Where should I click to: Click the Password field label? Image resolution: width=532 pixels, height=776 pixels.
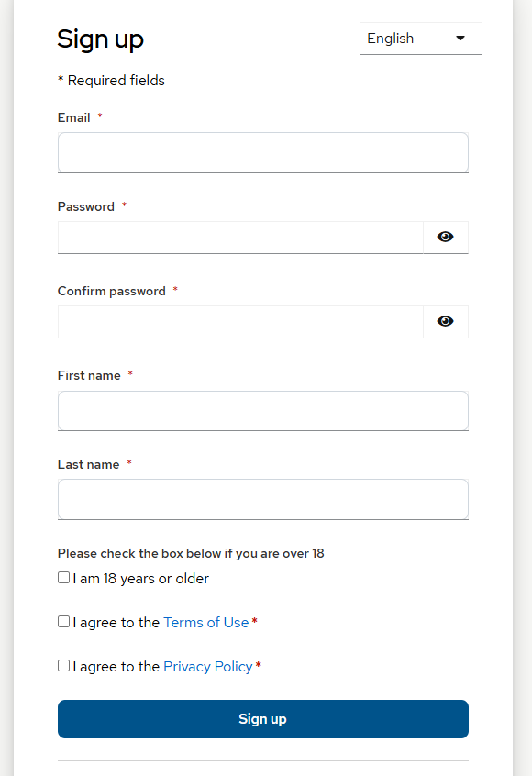tap(85, 206)
